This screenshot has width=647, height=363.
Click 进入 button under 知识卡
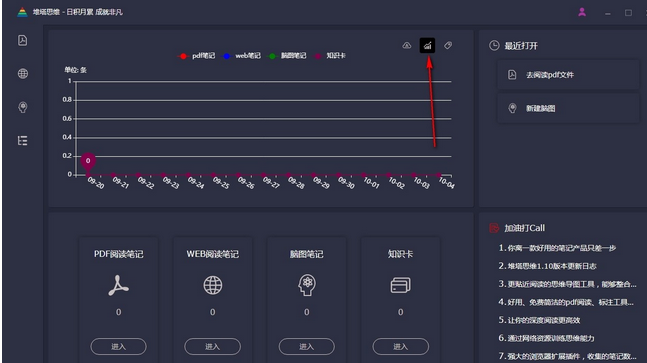coord(401,346)
